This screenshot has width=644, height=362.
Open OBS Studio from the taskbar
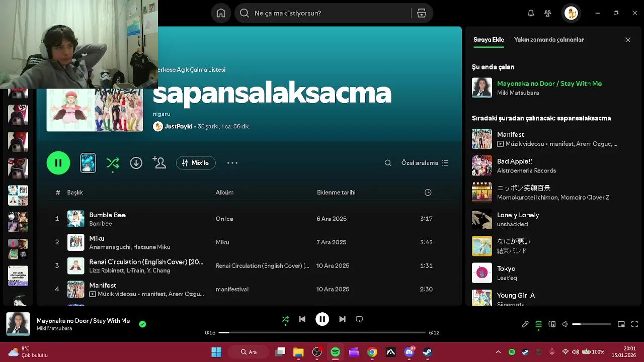tap(317, 352)
